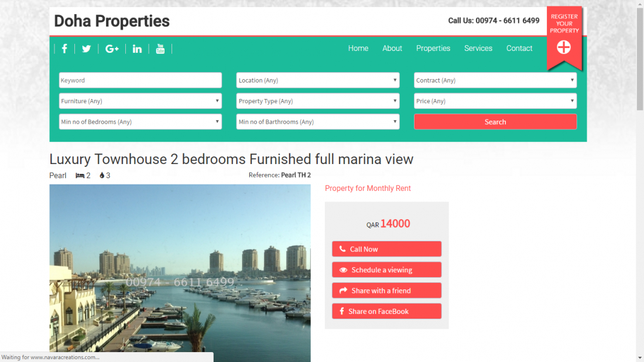The image size is (644, 362).
Task: Click Share with a friend button
Action: pos(387,291)
